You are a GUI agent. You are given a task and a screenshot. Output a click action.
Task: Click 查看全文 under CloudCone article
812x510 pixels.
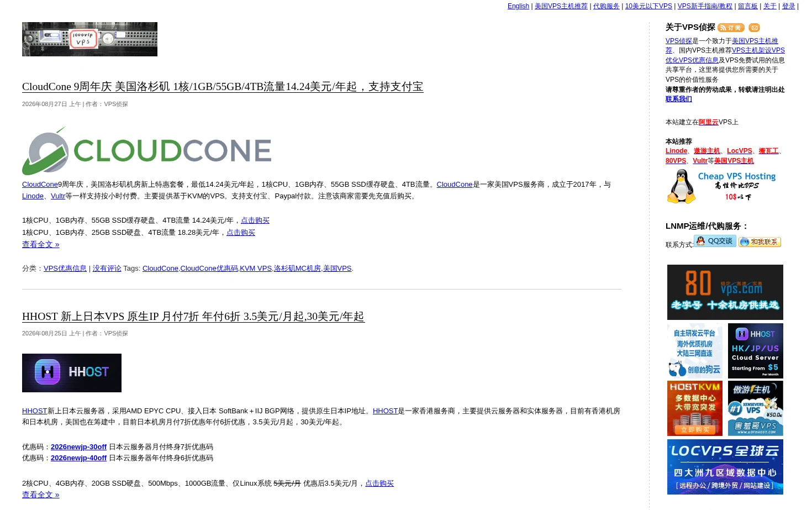pyautogui.click(x=40, y=244)
